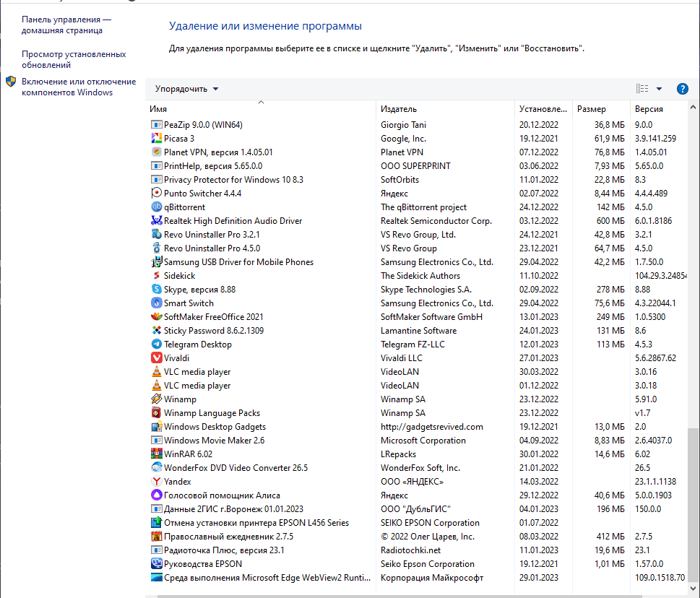The height and width of the screenshot is (598, 700).
Task: Click the Smart Switch icon
Action: 156,303
